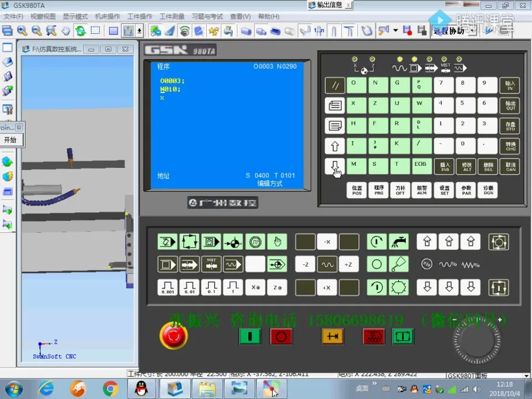This screenshot has height=399, width=532.
Task: Open the toolbar dropdown arrow beside red save icon
Action: [x=396, y=30]
